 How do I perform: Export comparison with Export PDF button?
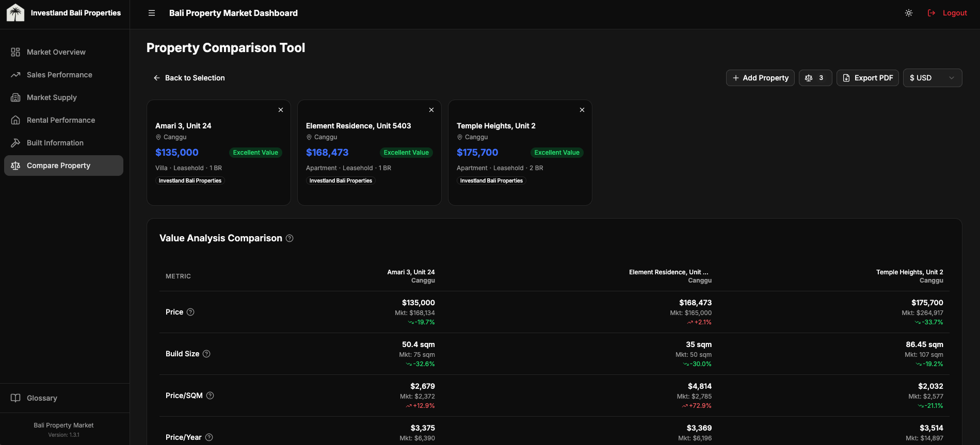pos(867,78)
